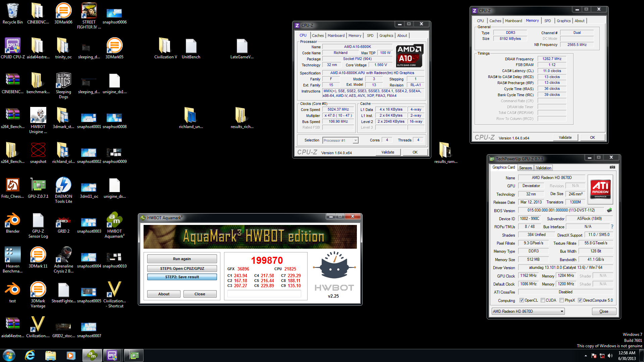Open DAEMON Tools Lite desktop shortcut

[x=63, y=190]
